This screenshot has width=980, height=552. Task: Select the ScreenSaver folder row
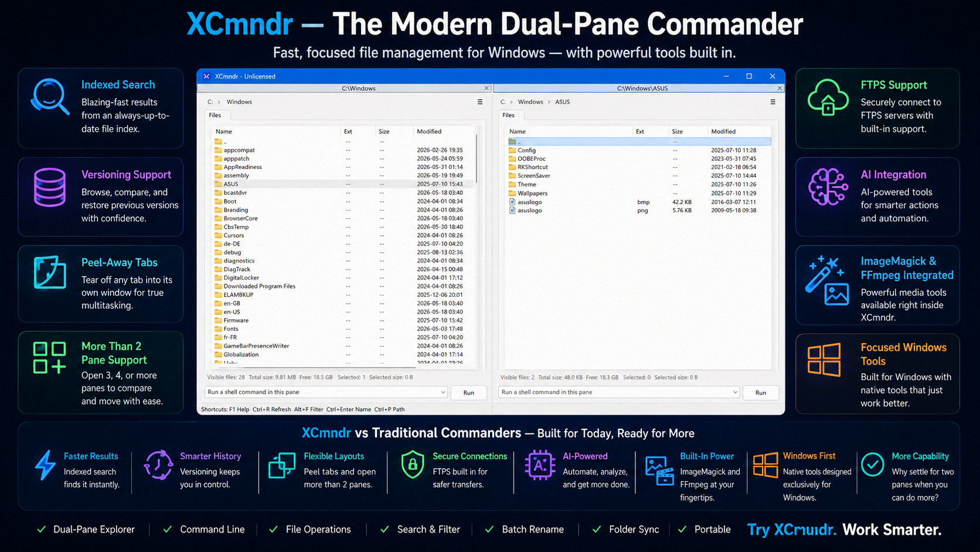click(639, 175)
